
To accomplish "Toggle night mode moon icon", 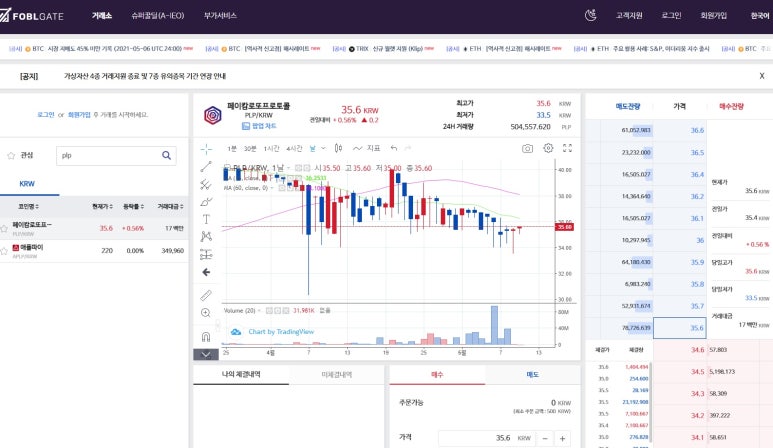I will point(591,16).
